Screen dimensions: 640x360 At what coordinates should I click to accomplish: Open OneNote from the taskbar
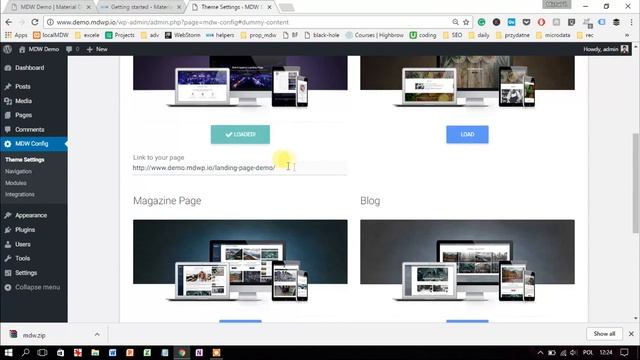tap(199, 352)
